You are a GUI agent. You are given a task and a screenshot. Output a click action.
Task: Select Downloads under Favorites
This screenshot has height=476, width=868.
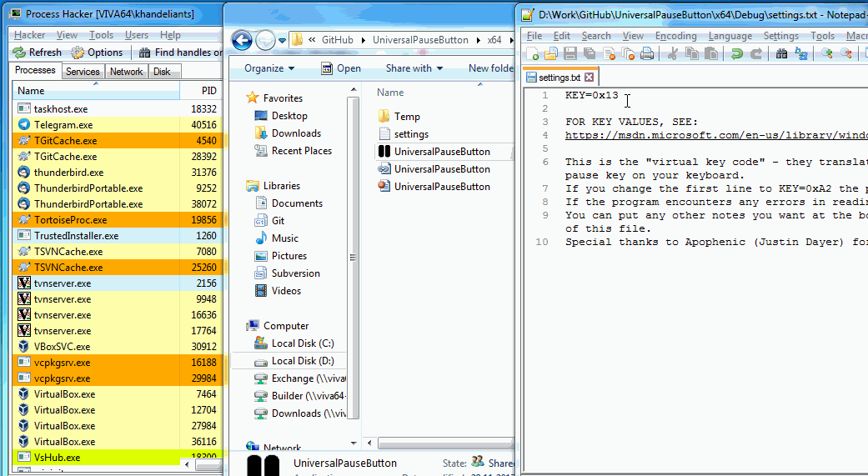(296, 133)
